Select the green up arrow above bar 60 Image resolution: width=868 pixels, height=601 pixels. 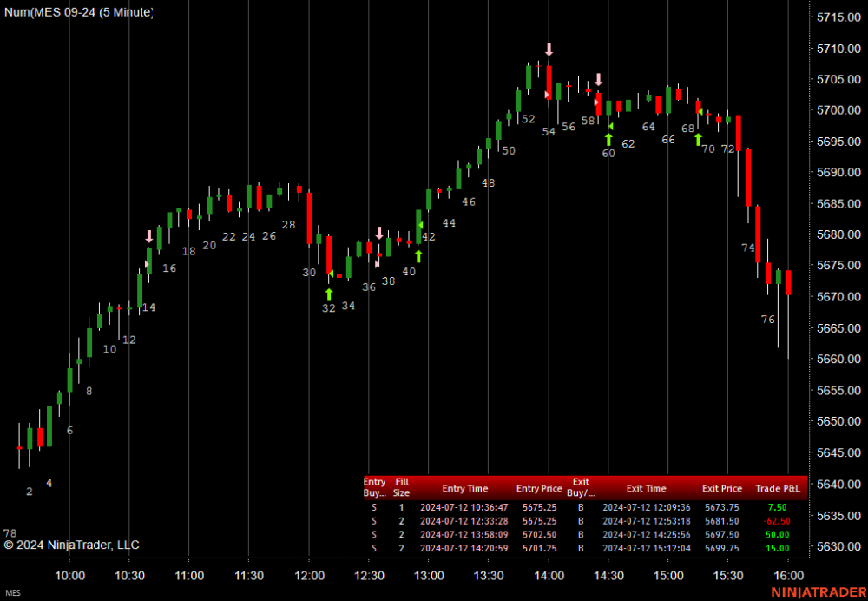608,138
